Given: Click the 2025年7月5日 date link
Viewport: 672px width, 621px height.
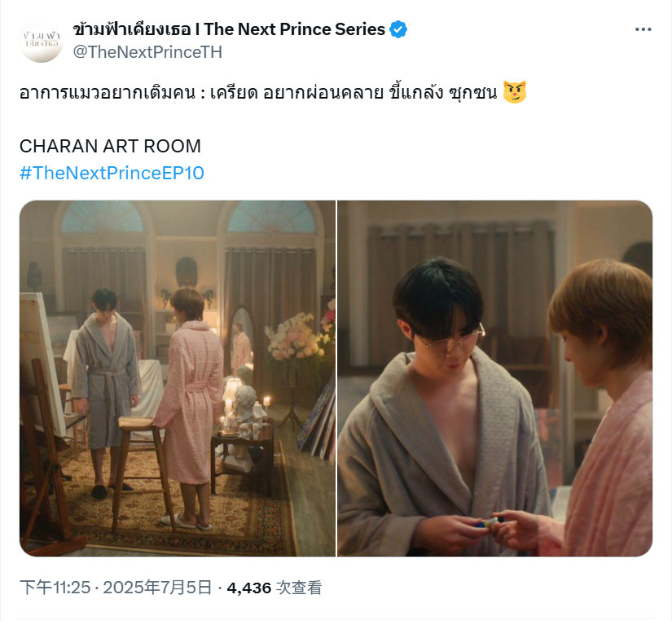Looking at the screenshot, I should [x=158, y=587].
